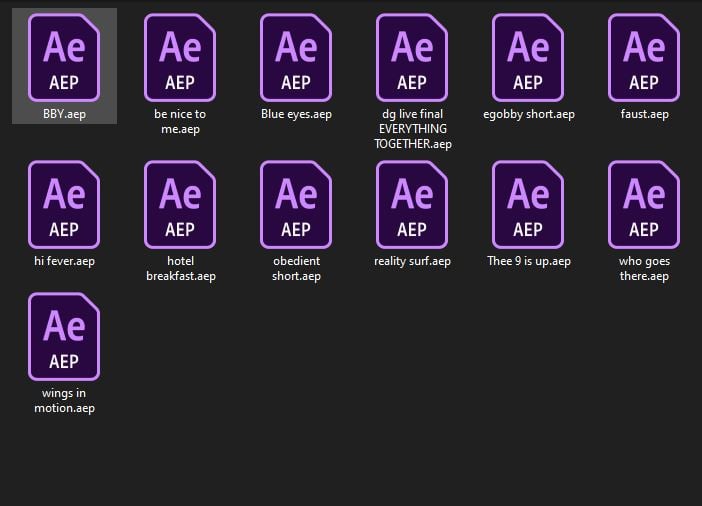This screenshot has width=702, height=506.
Task: Choose the wings in motion.aep icon
Action: coord(64,337)
